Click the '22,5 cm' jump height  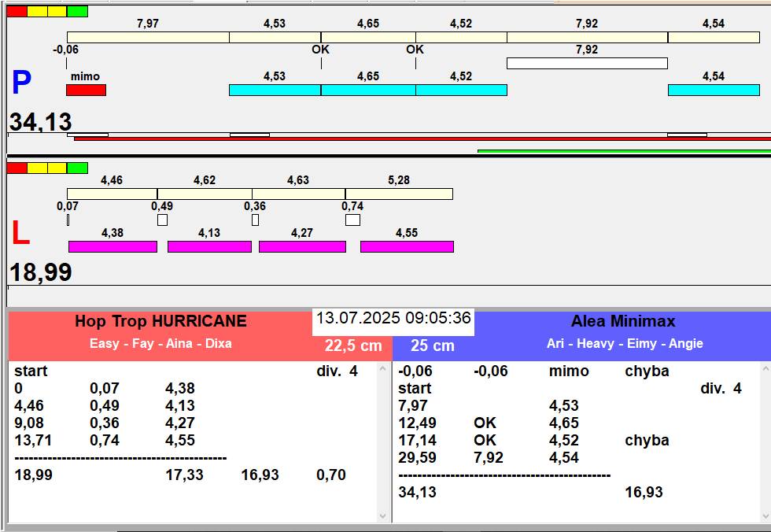tap(353, 345)
